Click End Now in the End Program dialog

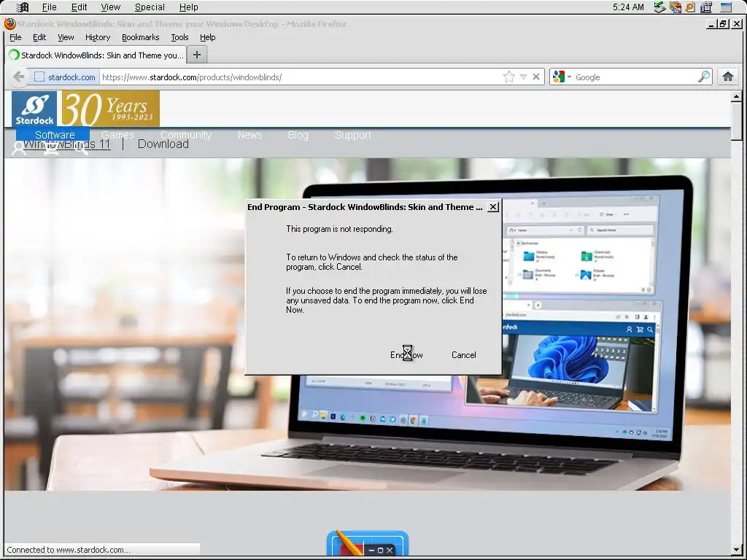click(406, 355)
